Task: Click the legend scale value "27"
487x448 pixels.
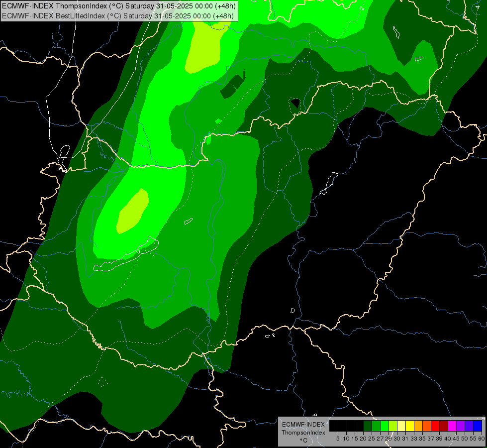Action: tap(380, 439)
